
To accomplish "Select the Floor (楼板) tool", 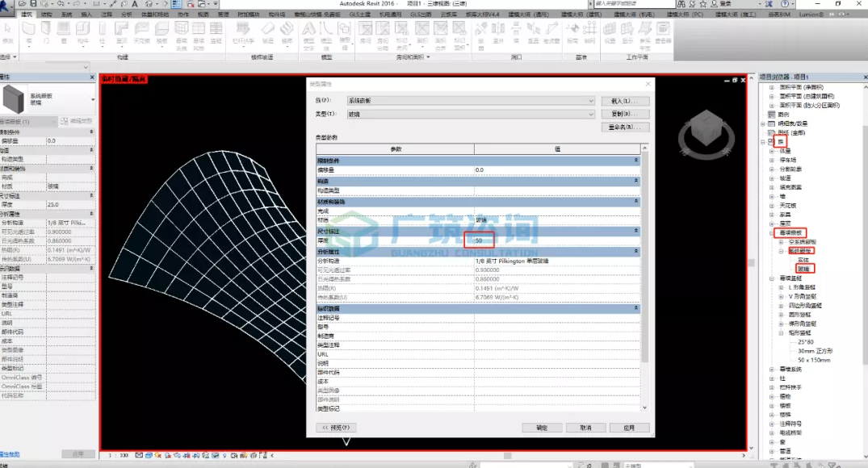I will click(x=161, y=32).
